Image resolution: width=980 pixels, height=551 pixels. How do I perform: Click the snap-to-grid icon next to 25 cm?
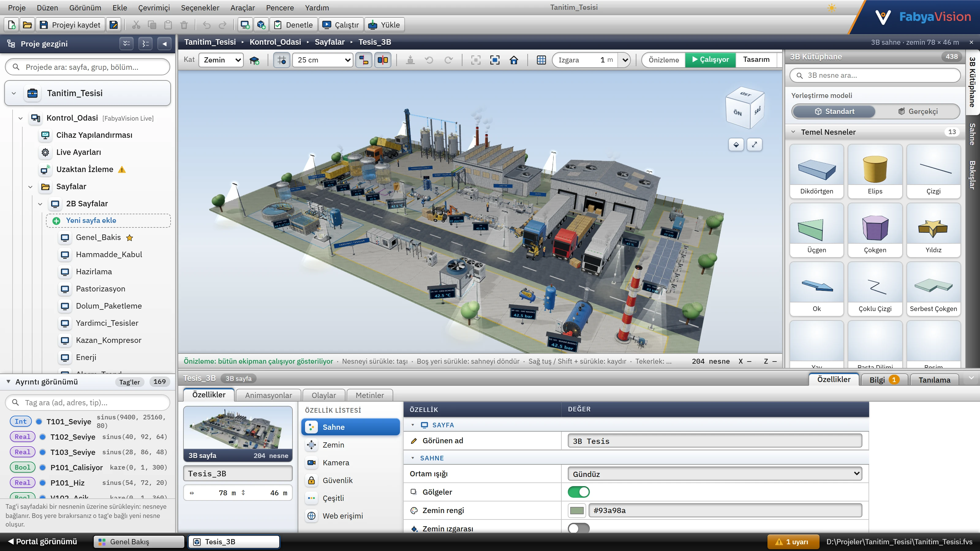[282, 60]
